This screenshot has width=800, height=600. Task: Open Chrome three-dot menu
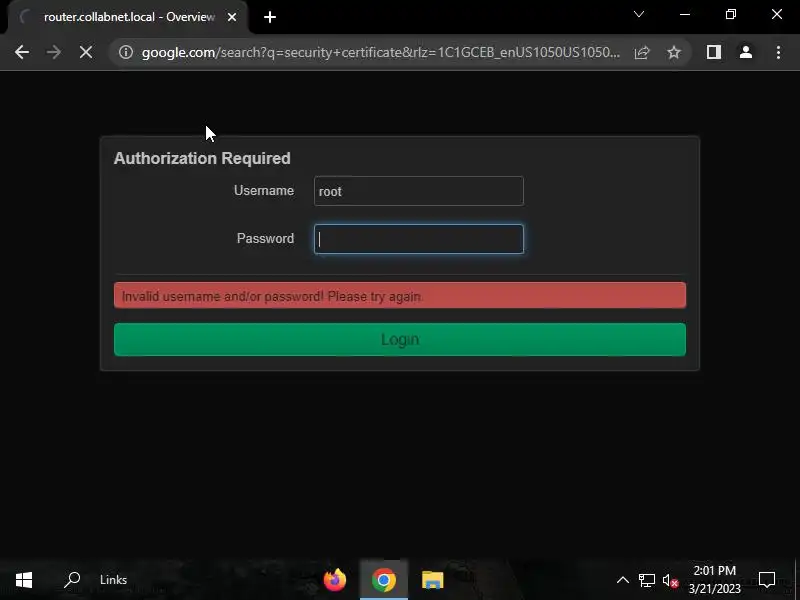click(778, 52)
